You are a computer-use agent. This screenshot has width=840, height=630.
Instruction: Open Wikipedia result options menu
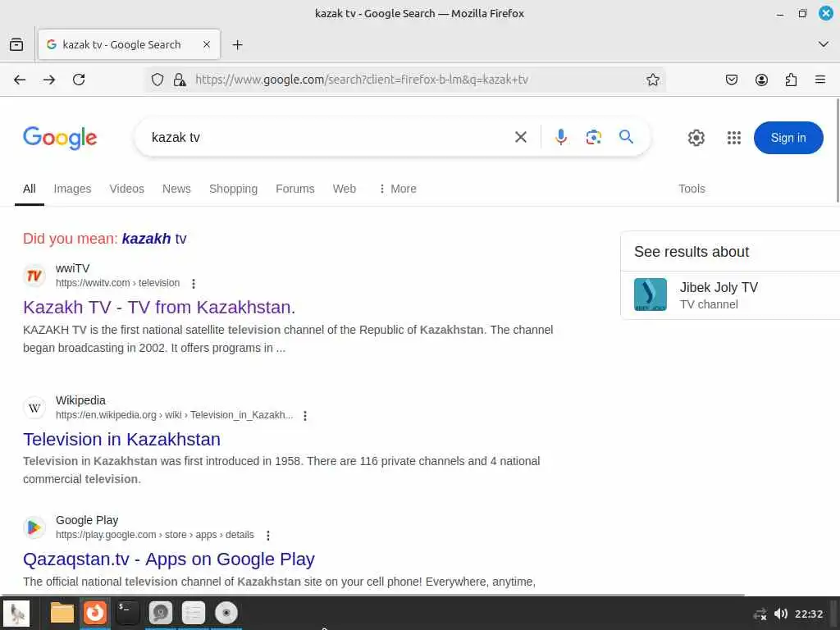305,416
